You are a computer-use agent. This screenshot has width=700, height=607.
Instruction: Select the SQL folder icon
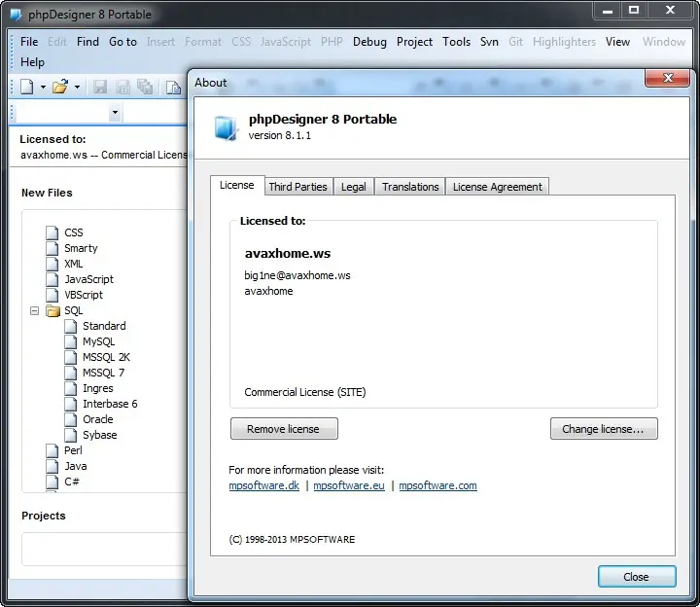coord(52,311)
